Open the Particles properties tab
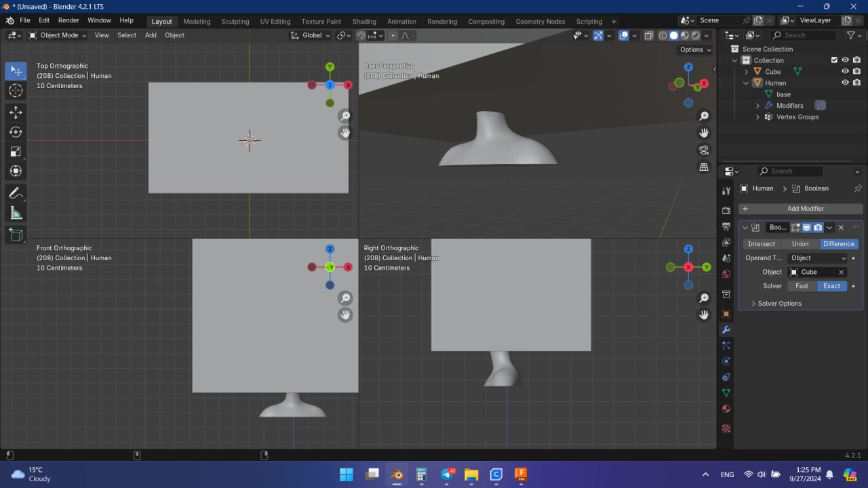Image resolution: width=868 pixels, height=488 pixels. point(726,346)
